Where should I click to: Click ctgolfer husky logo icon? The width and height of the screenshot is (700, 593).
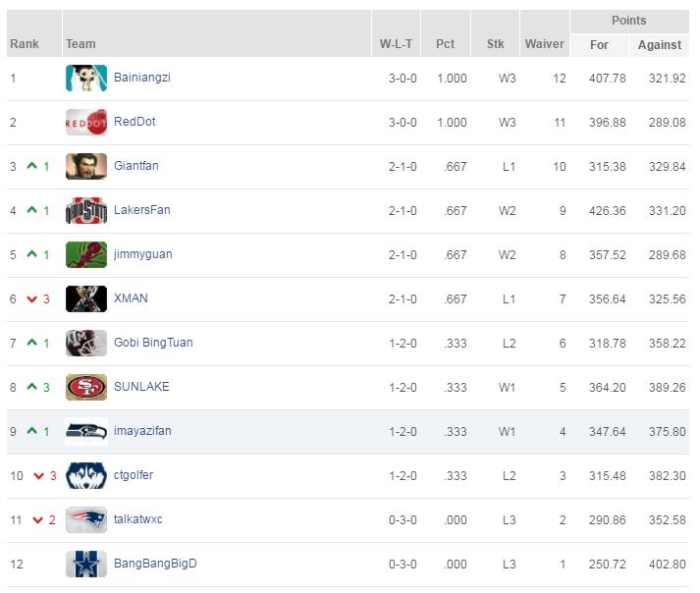pos(85,476)
